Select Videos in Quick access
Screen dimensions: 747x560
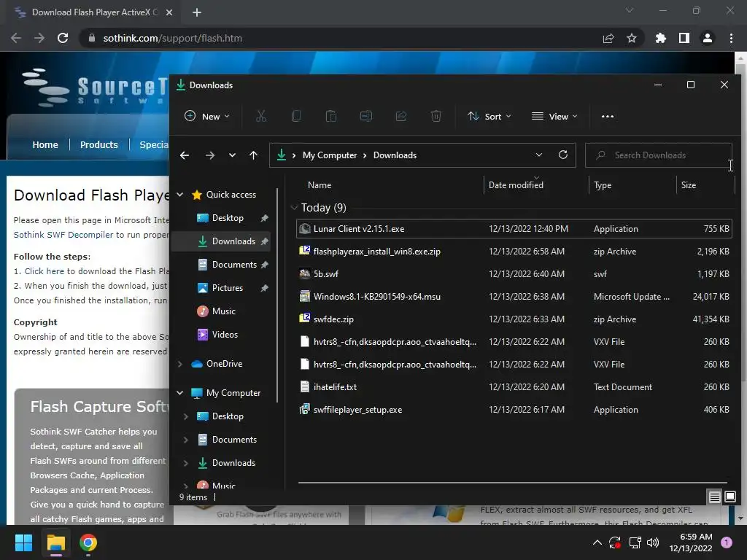coord(225,335)
